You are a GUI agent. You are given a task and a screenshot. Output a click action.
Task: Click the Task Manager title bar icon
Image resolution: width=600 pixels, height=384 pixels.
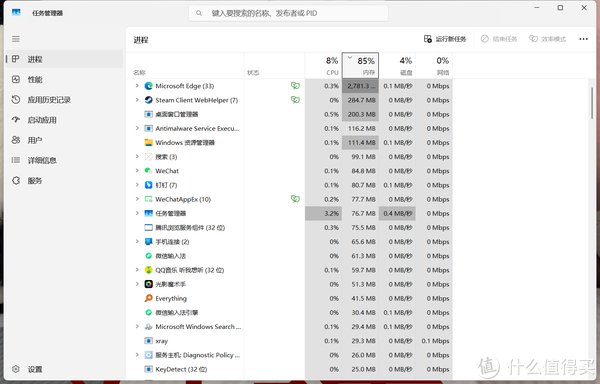16,13
